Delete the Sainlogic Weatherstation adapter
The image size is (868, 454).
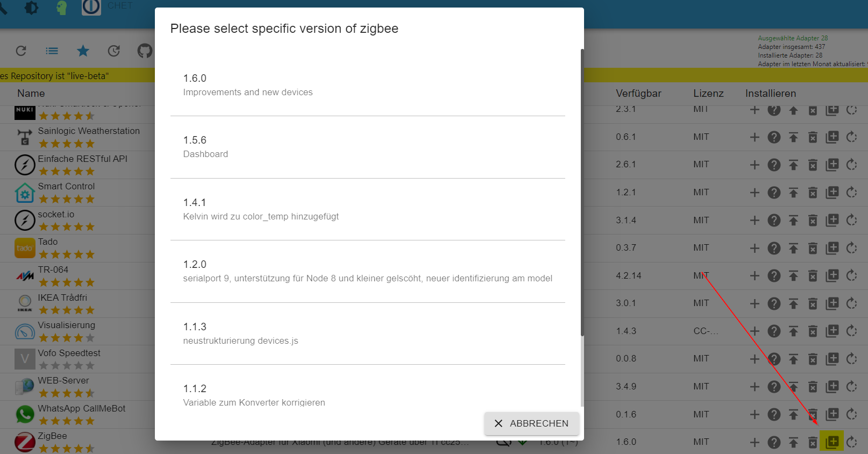point(813,137)
